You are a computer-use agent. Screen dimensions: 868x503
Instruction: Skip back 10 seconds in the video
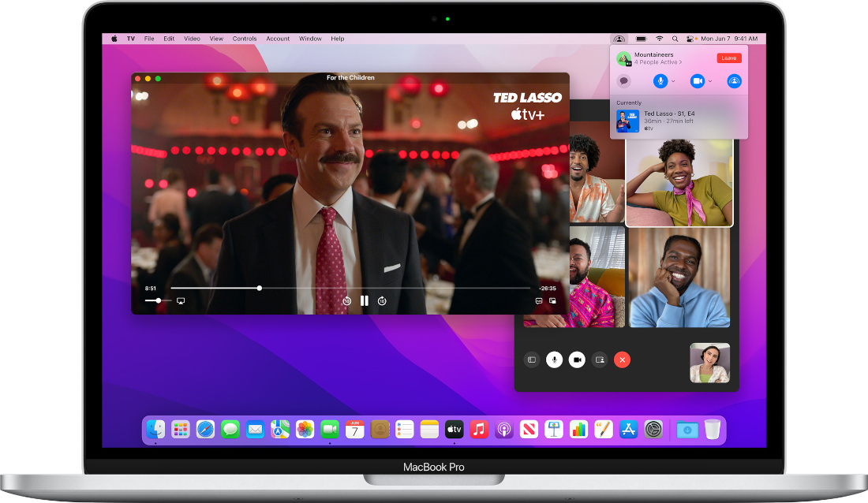(346, 301)
